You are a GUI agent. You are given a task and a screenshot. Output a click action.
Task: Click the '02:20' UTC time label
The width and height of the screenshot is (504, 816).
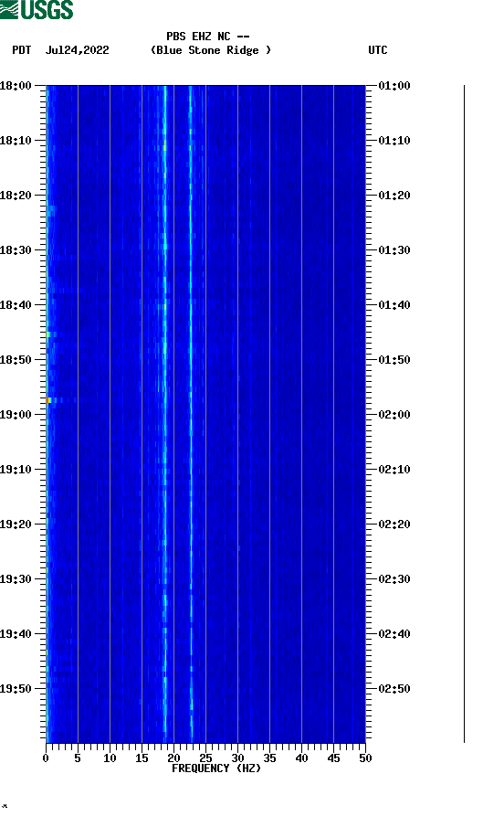394,525
